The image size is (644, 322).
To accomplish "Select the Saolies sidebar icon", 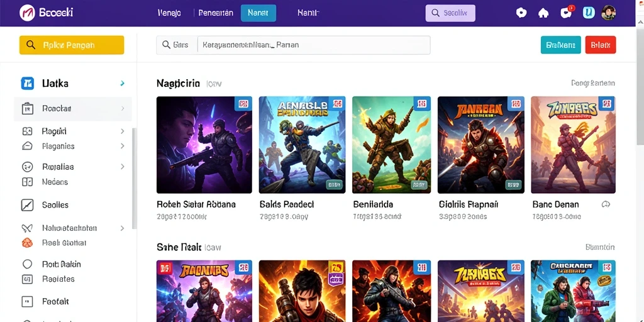I will click(27, 205).
